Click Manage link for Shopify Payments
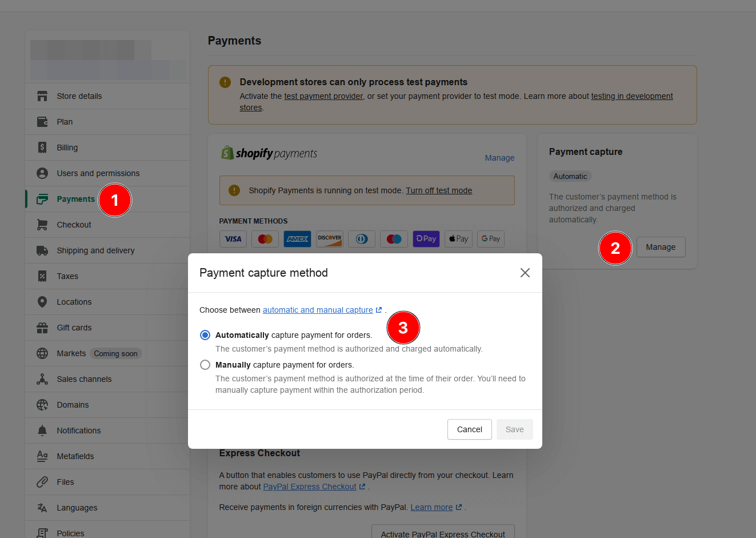This screenshot has height=538, width=756. (500, 158)
